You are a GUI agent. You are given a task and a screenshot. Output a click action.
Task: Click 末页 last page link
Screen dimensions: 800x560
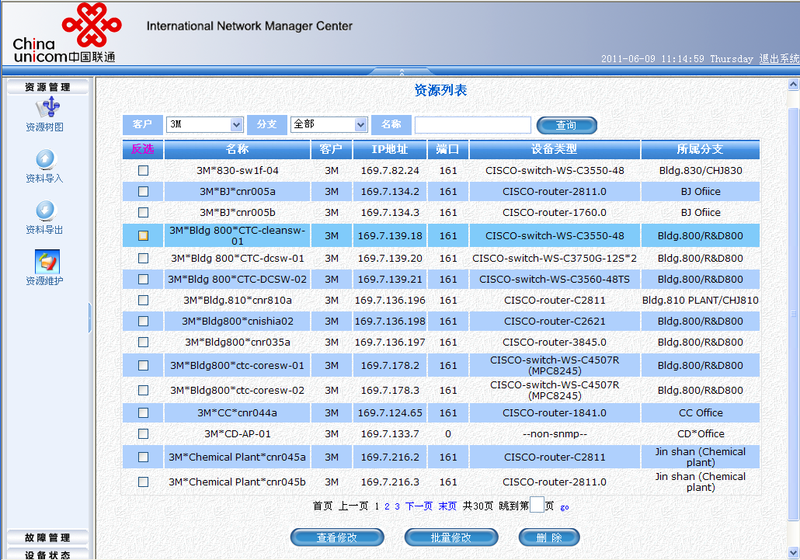pos(447,506)
